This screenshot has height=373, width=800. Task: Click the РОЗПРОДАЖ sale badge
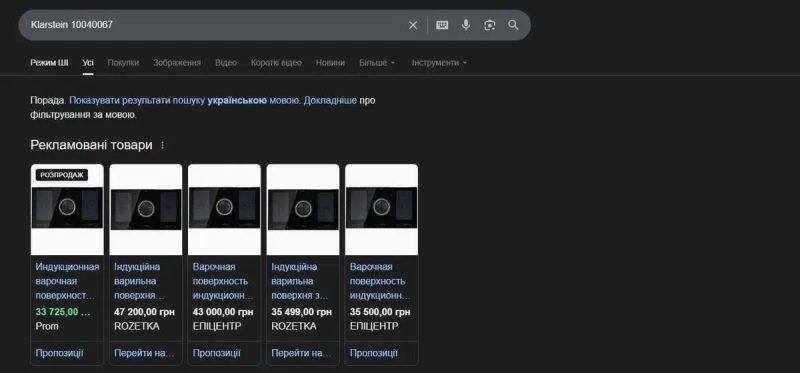click(x=62, y=175)
